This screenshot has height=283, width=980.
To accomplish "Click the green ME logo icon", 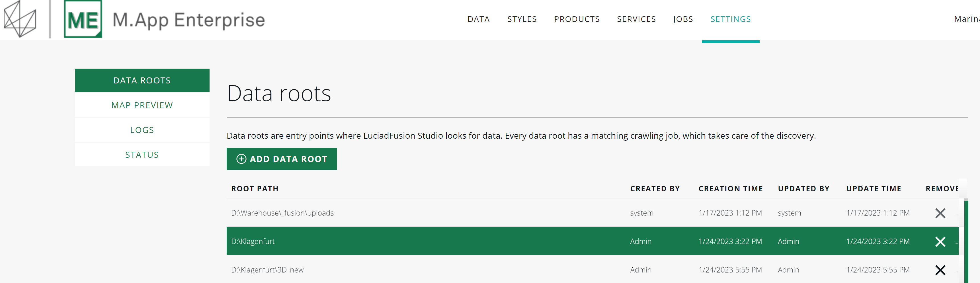I will pyautogui.click(x=83, y=19).
